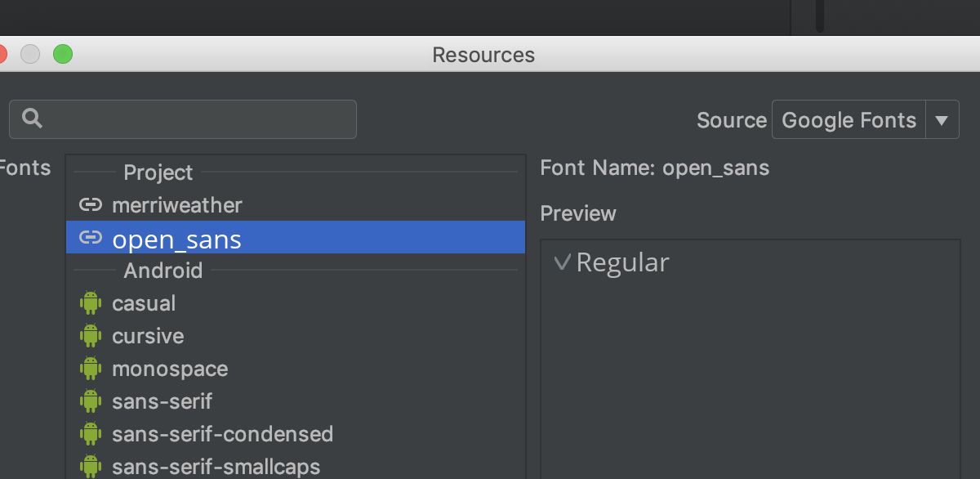The width and height of the screenshot is (980, 479).
Task: Click the link icon beside open_sans
Action: [91, 238]
